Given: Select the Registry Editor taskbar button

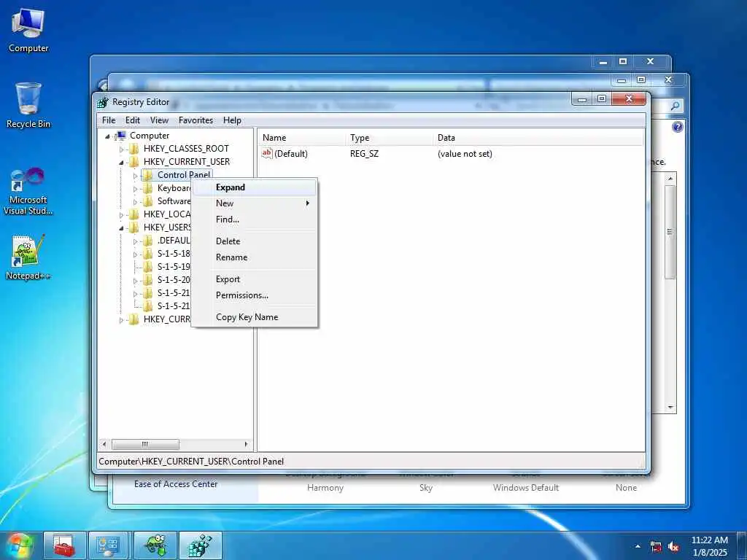Looking at the screenshot, I should 200,545.
